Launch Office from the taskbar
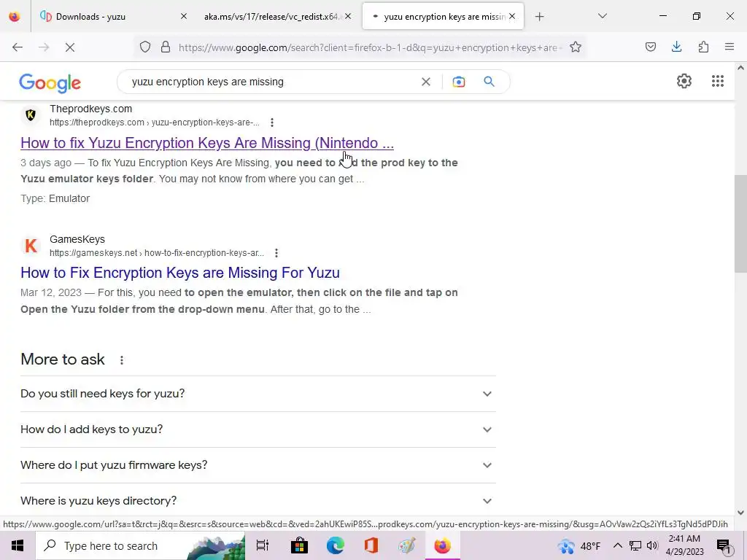The image size is (747, 560). pyautogui.click(x=371, y=545)
